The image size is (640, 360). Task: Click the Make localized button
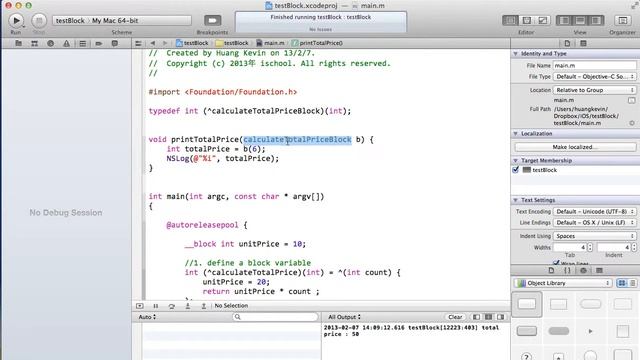click(x=575, y=147)
